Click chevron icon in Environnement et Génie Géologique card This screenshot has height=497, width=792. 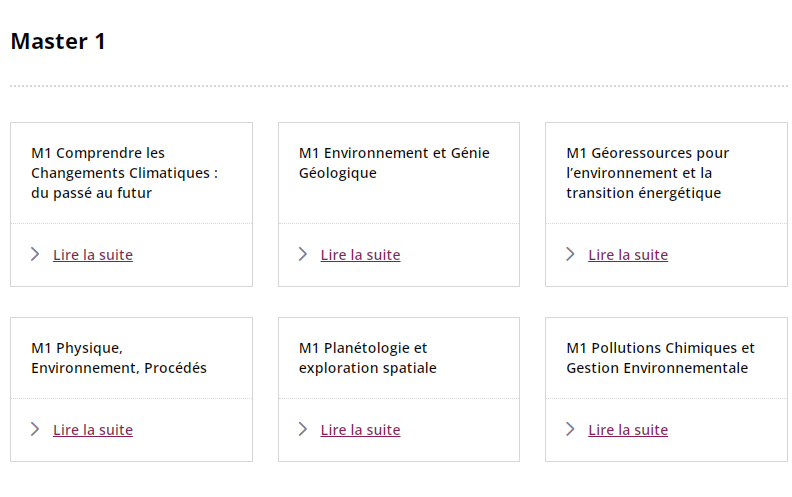tap(303, 254)
